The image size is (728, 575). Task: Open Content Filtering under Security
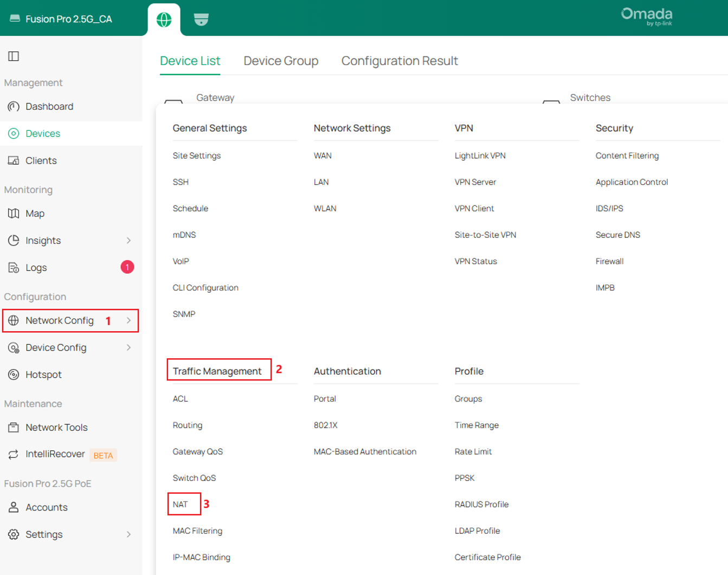click(627, 156)
